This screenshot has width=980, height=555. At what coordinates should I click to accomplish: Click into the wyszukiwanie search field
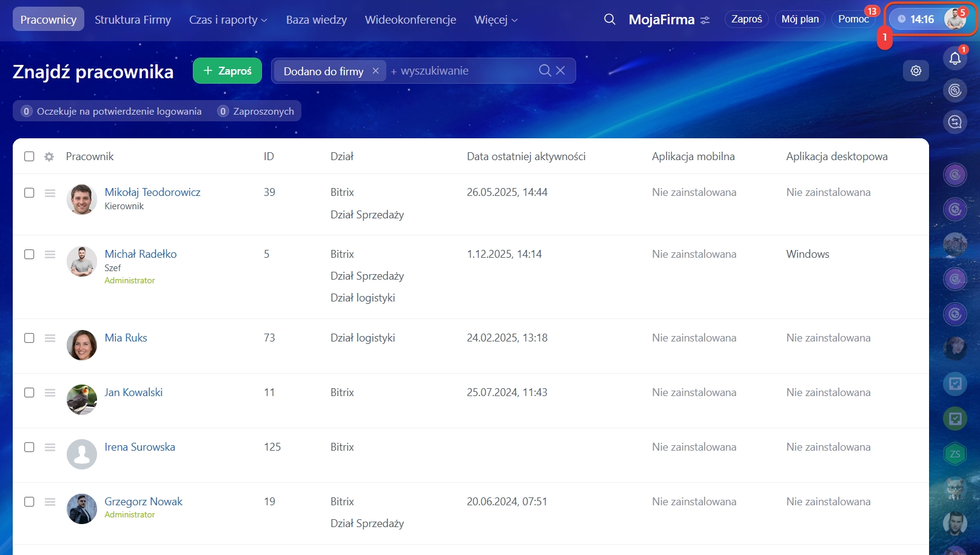pos(461,71)
